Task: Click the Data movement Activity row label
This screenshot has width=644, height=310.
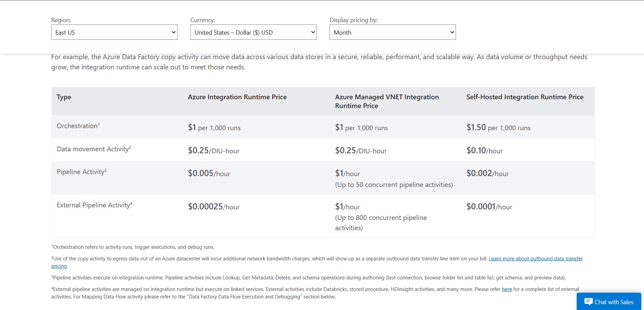Action: click(x=94, y=149)
